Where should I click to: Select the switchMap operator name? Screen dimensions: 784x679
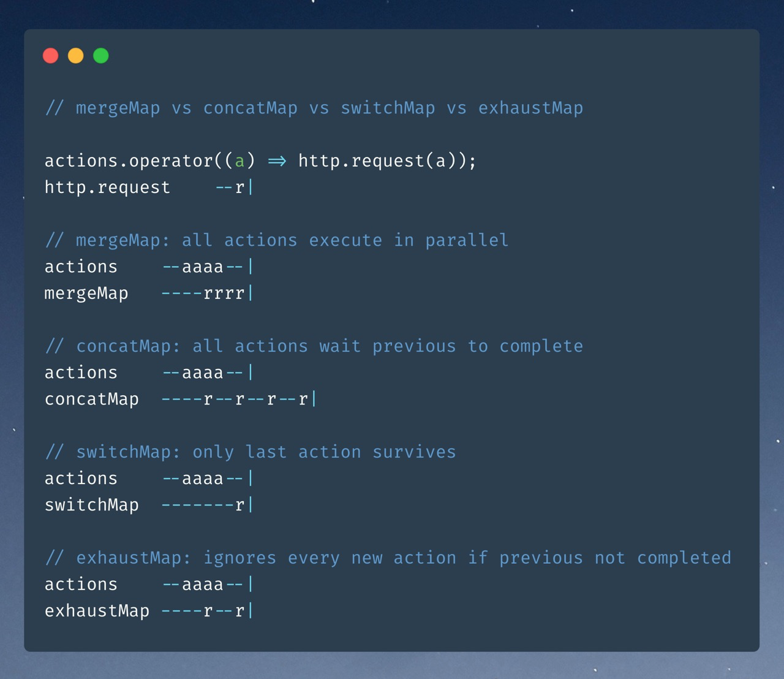[x=91, y=504]
